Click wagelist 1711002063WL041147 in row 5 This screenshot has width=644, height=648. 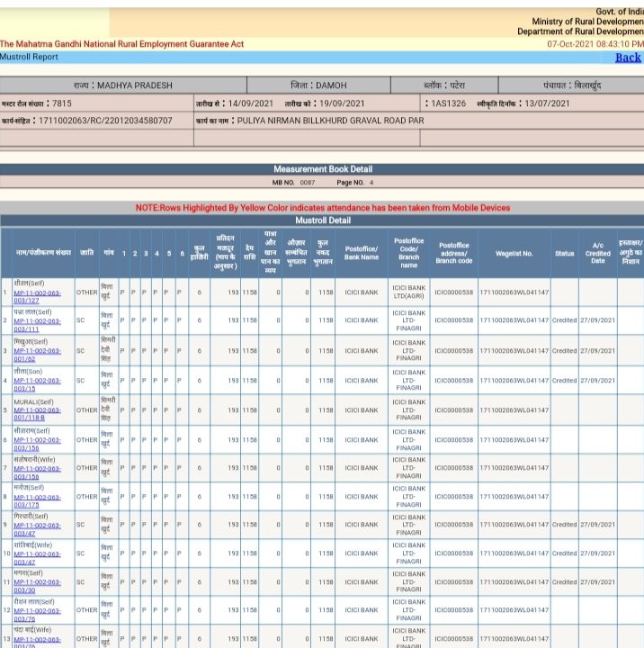514,410
